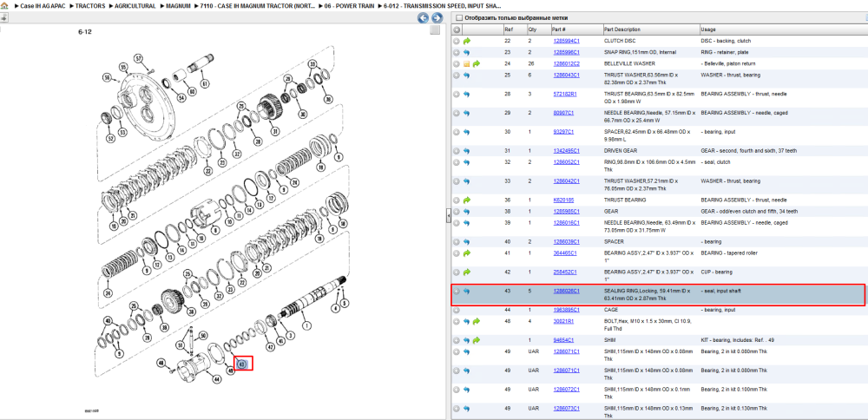This screenshot has width=868, height=420.
Task: Open the diagram panel pin icon below Home
Action: click(3, 17)
